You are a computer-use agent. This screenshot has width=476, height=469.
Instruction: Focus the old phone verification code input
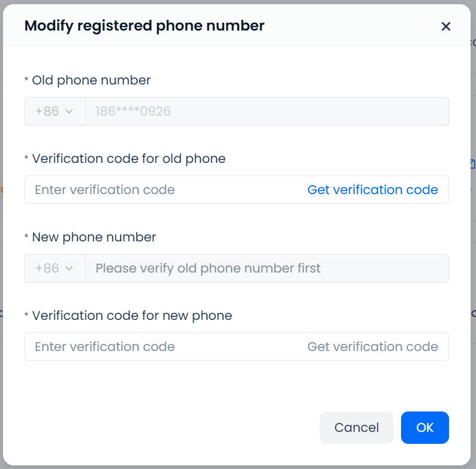click(162, 190)
